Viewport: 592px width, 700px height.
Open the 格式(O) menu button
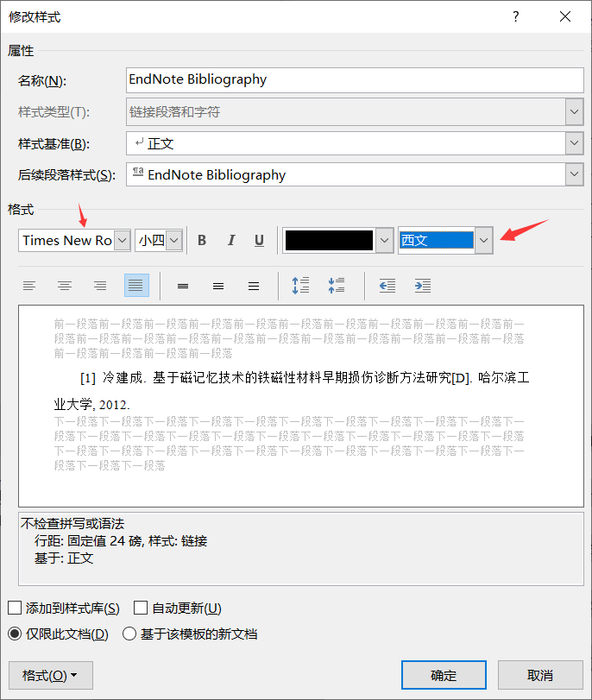coord(50,675)
